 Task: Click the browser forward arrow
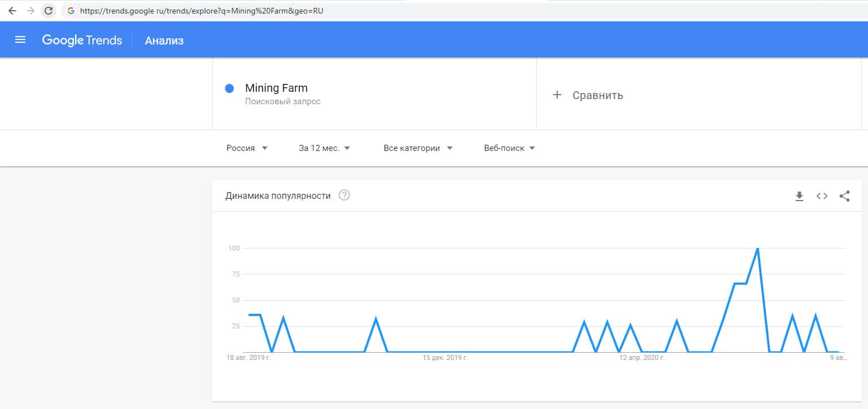coord(30,11)
